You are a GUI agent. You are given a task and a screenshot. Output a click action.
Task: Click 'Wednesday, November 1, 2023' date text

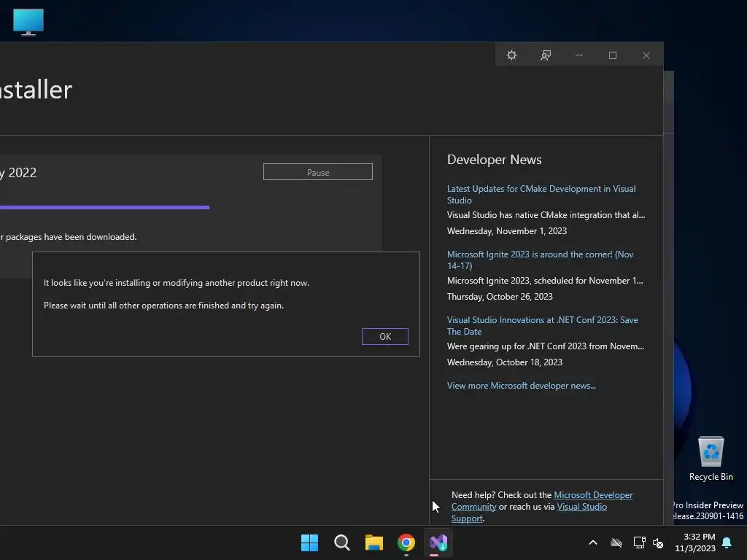[507, 231]
